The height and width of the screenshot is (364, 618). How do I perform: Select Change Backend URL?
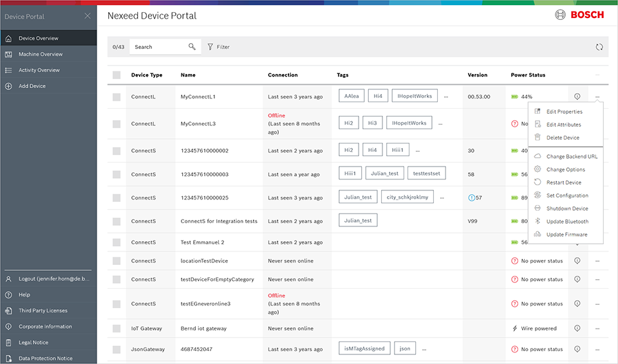click(566, 156)
